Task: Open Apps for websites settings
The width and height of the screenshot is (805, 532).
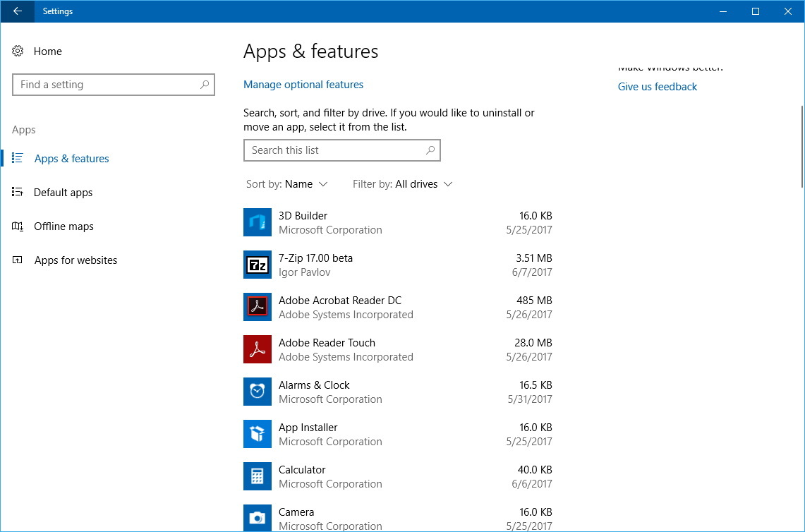Action: (x=75, y=260)
